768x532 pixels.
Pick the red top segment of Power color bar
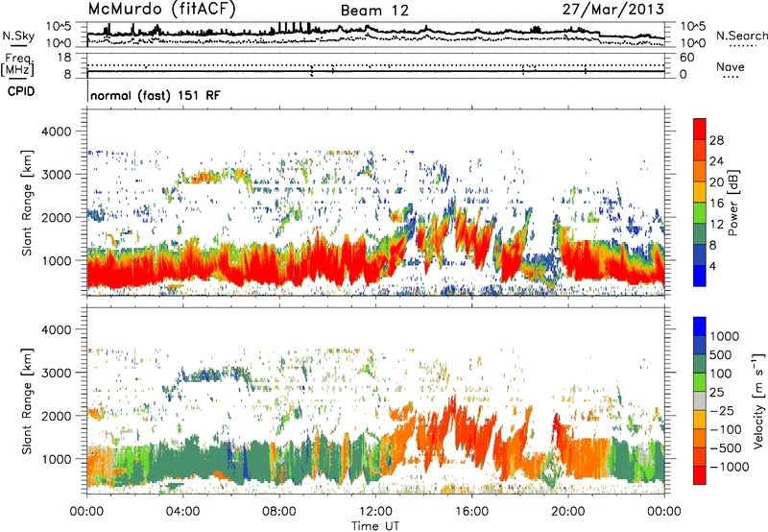click(700, 129)
